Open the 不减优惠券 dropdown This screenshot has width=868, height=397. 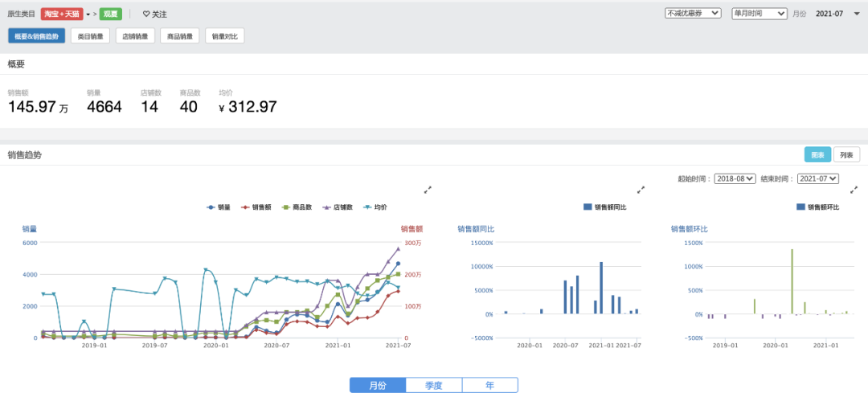693,13
